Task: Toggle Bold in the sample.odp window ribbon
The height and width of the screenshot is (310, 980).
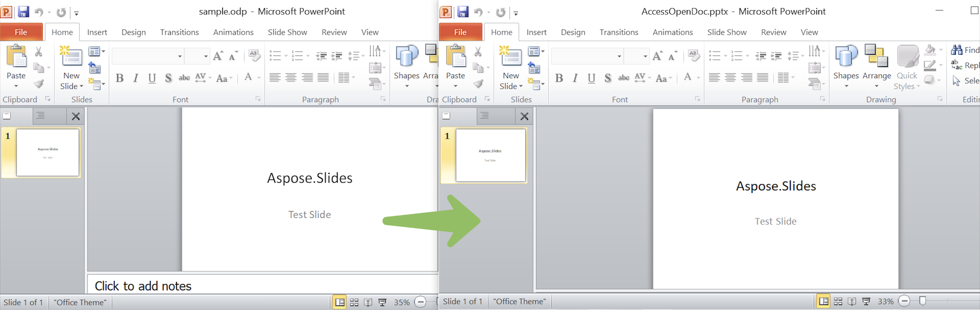Action: pos(119,78)
